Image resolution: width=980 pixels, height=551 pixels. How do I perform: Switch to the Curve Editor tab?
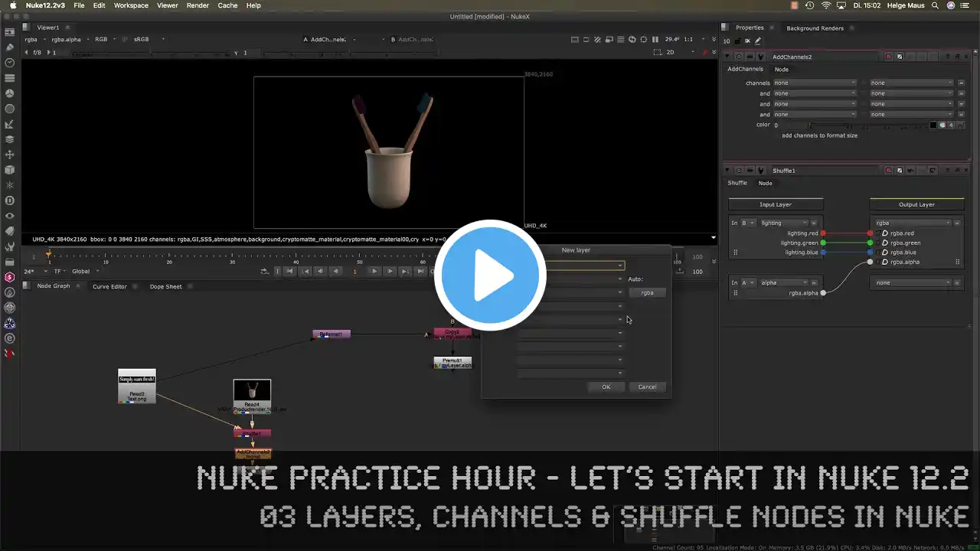109,286
